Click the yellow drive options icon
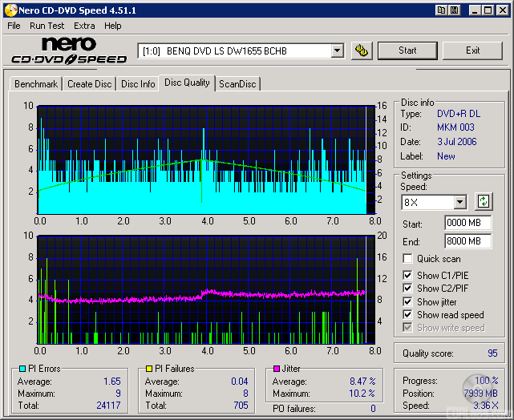The width and height of the screenshot is (514, 420). (x=362, y=50)
